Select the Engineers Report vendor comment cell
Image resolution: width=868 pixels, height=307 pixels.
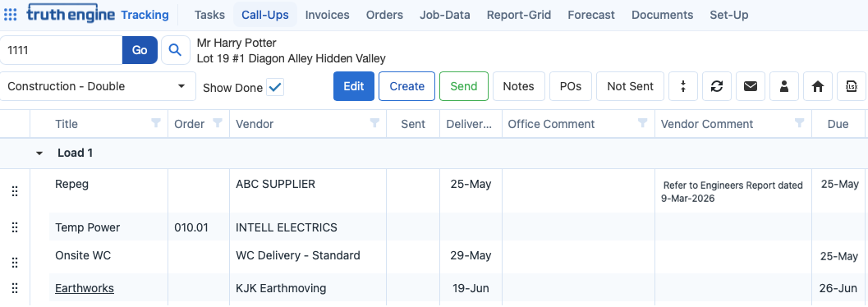coord(733,191)
